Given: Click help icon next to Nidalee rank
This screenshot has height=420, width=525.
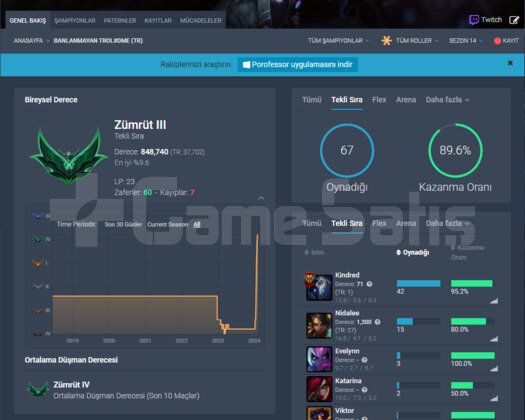Looking at the screenshot, I should click(x=377, y=322).
